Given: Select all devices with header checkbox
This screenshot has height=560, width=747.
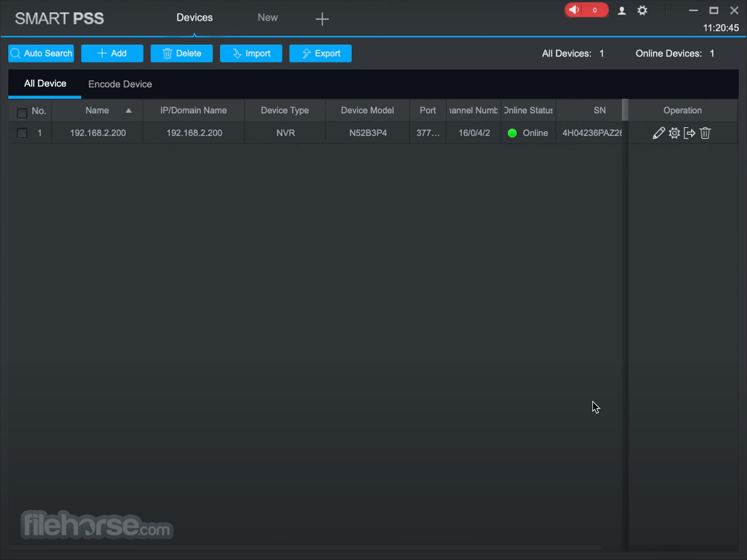Looking at the screenshot, I should coord(22,113).
